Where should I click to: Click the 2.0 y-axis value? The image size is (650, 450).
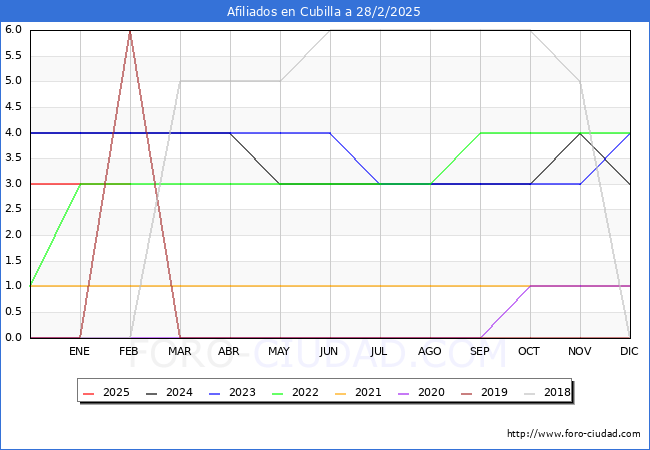(13, 235)
